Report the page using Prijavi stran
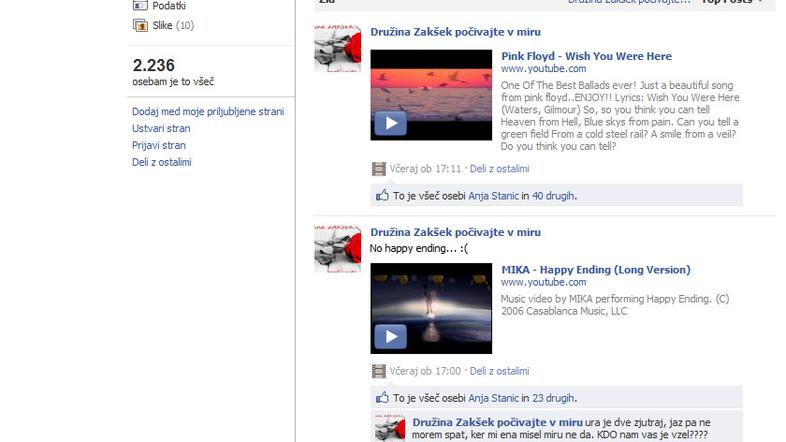This screenshot has width=786, height=442. pos(159,145)
